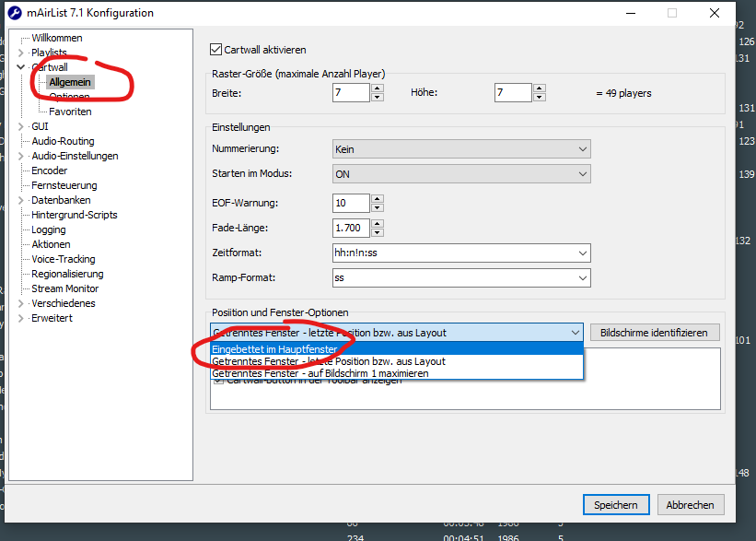Select Audio-Einstellungen in the tree
Viewport: 756px width, 541px height.
[75, 156]
